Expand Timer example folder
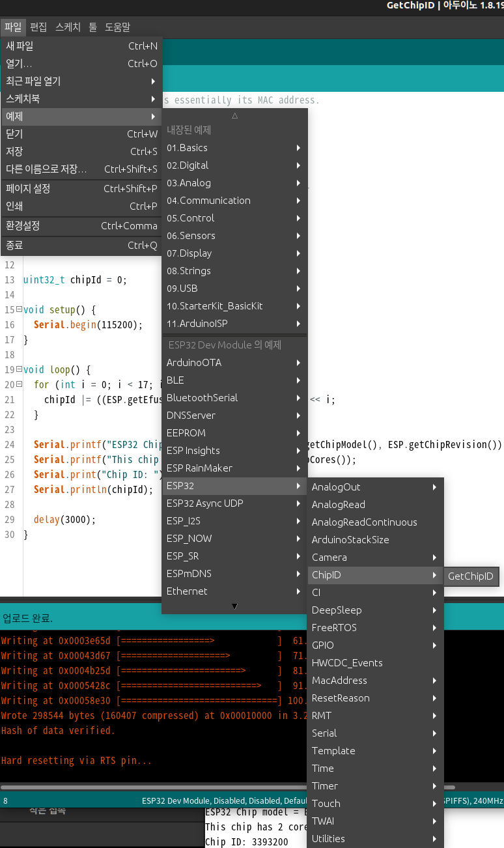504x848 pixels. pos(375,786)
